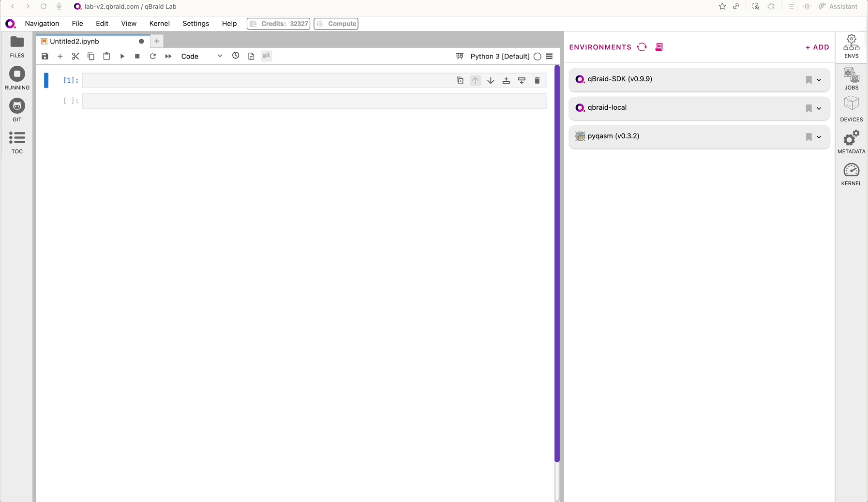Expand the qBraid-SDK (v0.9.9) environment
The image size is (868, 502).
[819, 80]
